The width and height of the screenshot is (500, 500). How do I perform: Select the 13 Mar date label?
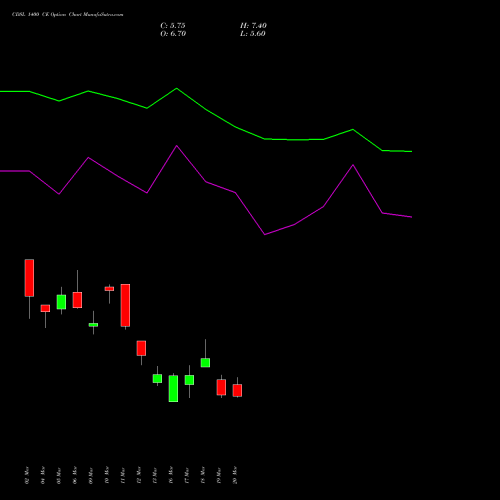(155, 475)
